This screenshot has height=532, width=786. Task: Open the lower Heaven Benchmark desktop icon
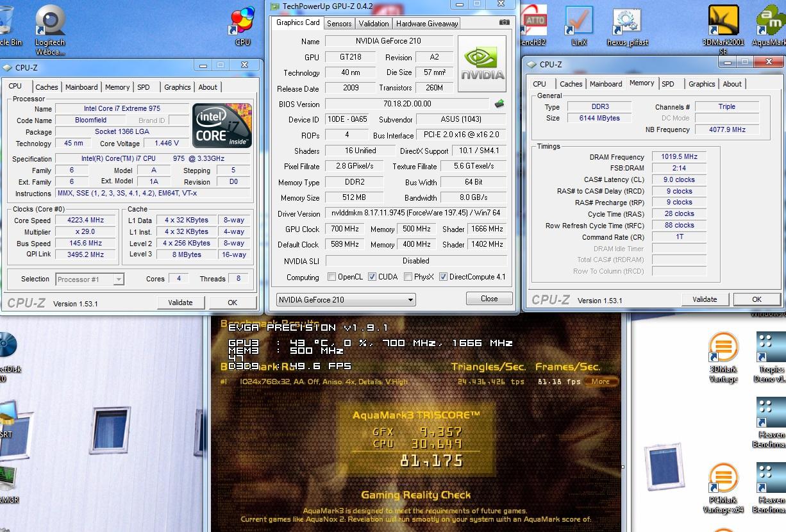(x=771, y=488)
